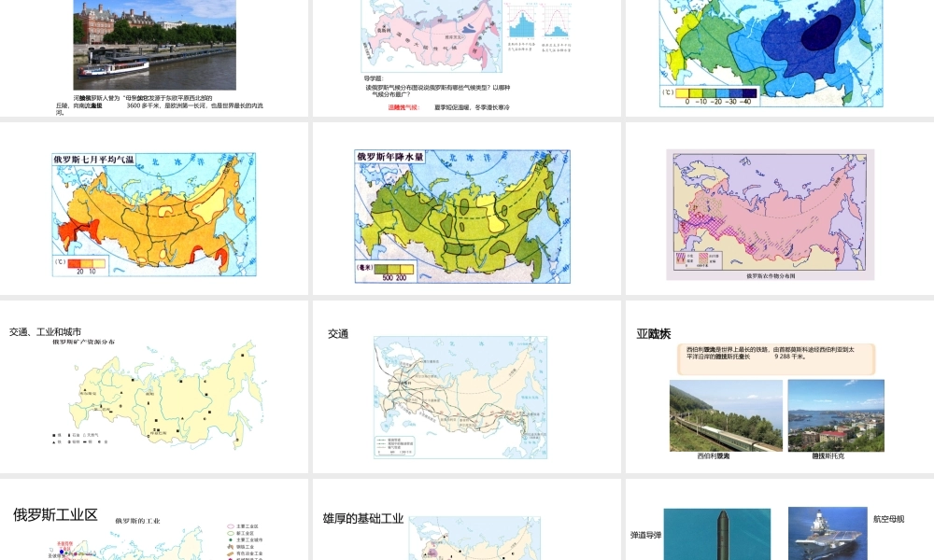Image resolution: width=934 pixels, height=560 pixels.
Task: Click the climate graphs beside the pink map
Action: (539, 27)
